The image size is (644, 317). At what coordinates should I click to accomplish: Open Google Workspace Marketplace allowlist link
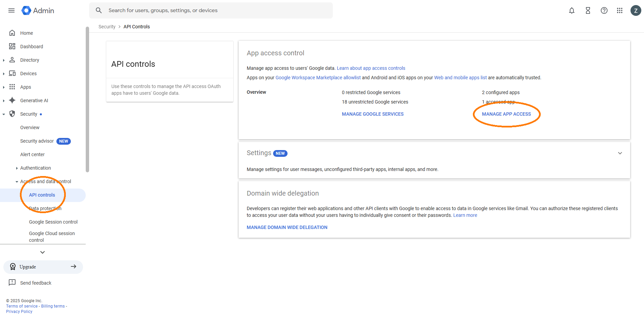click(x=318, y=78)
